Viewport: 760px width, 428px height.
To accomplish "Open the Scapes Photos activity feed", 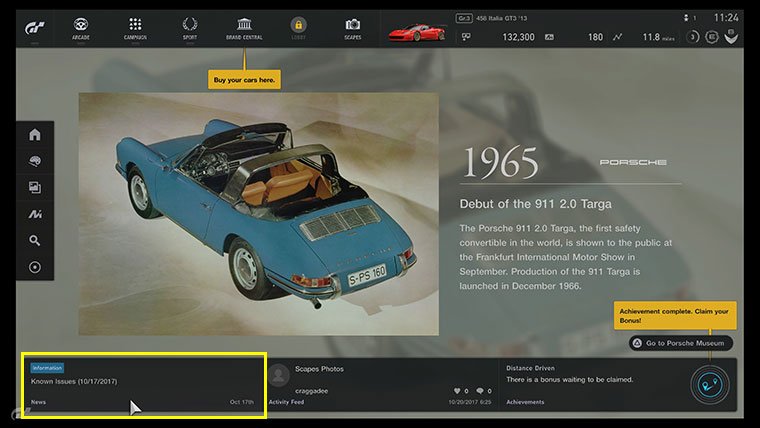I will coord(380,384).
